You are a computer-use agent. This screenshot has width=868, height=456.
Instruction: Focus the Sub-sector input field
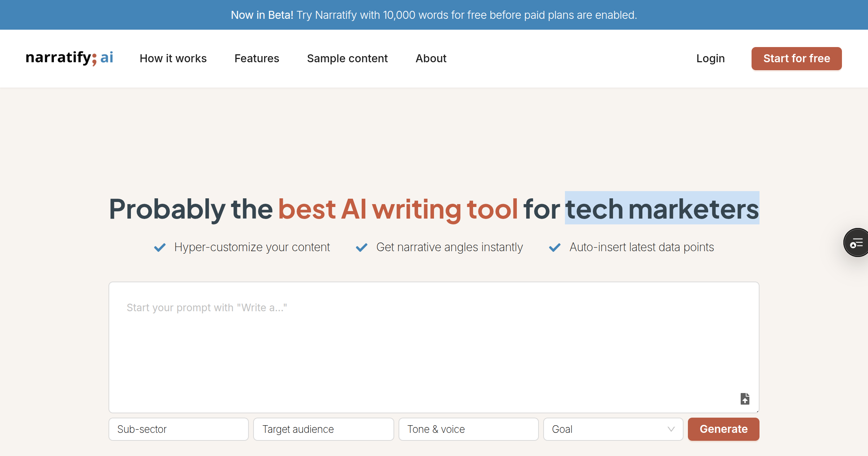(178, 429)
